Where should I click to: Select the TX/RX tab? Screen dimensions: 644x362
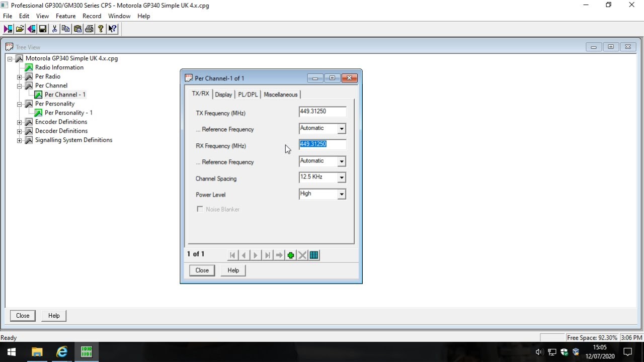tap(200, 94)
